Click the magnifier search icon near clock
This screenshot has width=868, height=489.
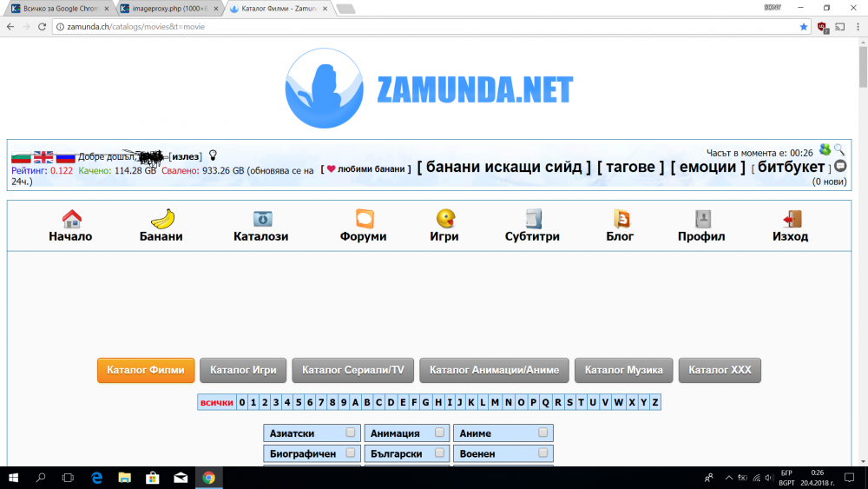pos(839,149)
